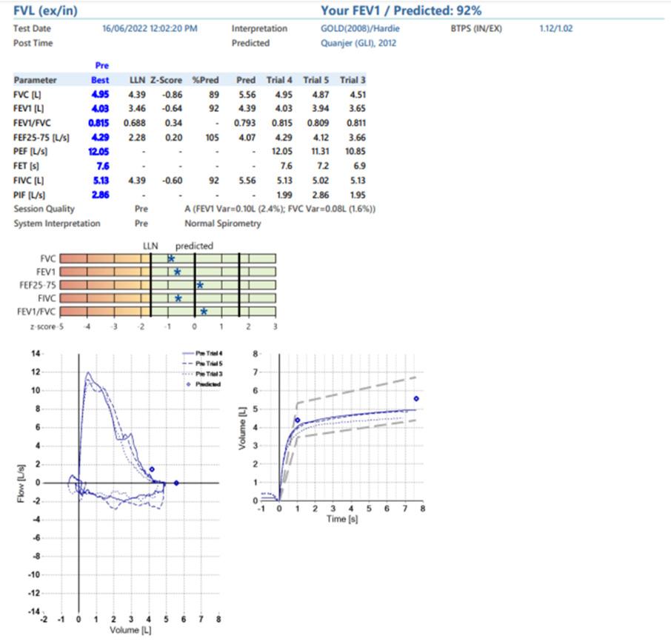This screenshot has height=644, width=671.
Task: Click the 'Time [s]' axis label
Action: (342, 519)
